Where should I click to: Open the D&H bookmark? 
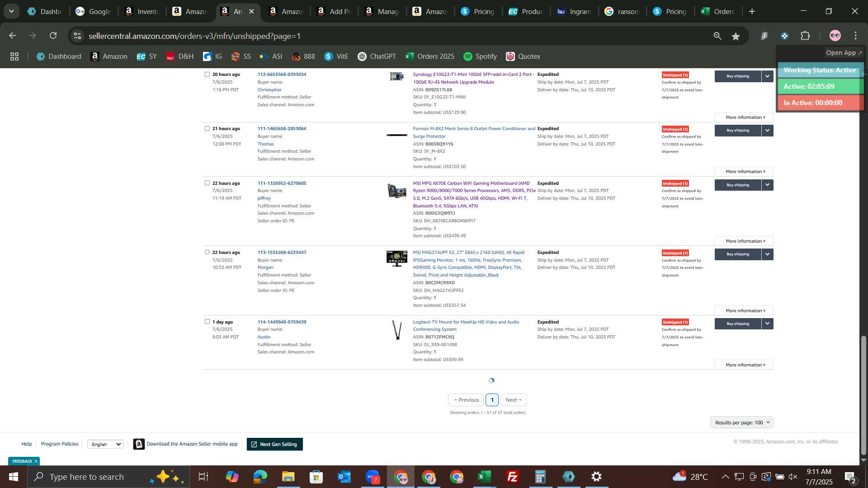click(180, 56)
